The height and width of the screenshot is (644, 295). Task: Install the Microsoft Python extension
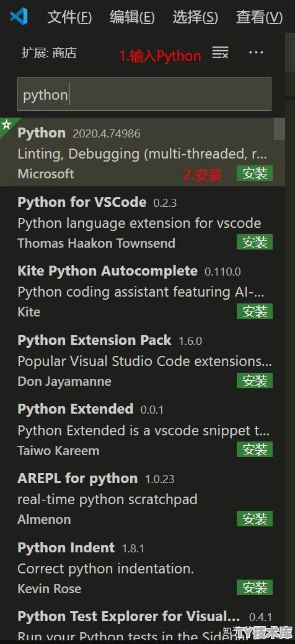[255, 174]
